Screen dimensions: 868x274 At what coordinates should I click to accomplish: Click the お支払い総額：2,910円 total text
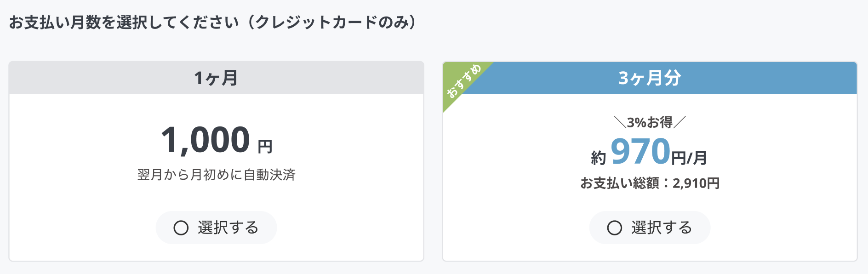650,183
